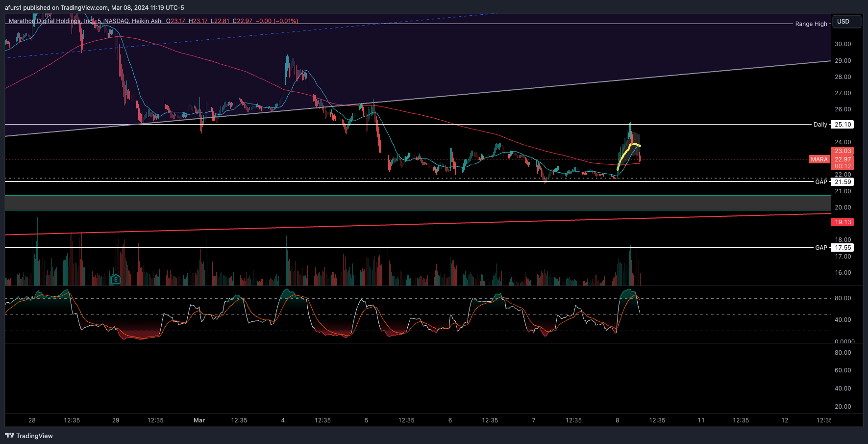Click the 23.03 red price tag

coord(843,151)
